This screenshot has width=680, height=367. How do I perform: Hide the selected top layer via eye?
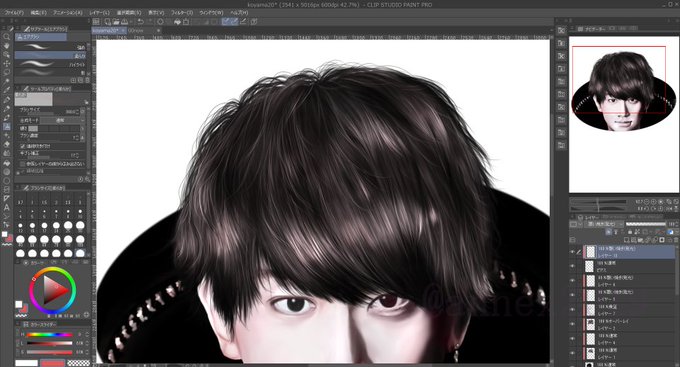(572, 252)
